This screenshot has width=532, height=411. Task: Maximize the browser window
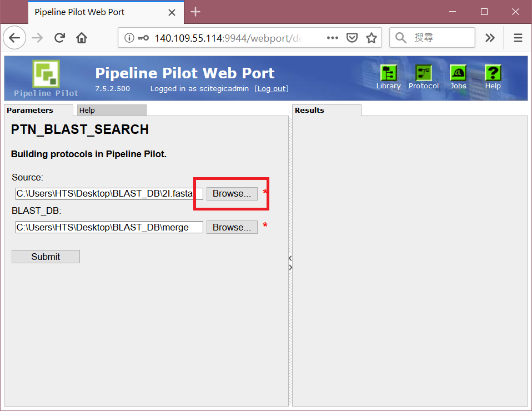[x=484, y=12]
